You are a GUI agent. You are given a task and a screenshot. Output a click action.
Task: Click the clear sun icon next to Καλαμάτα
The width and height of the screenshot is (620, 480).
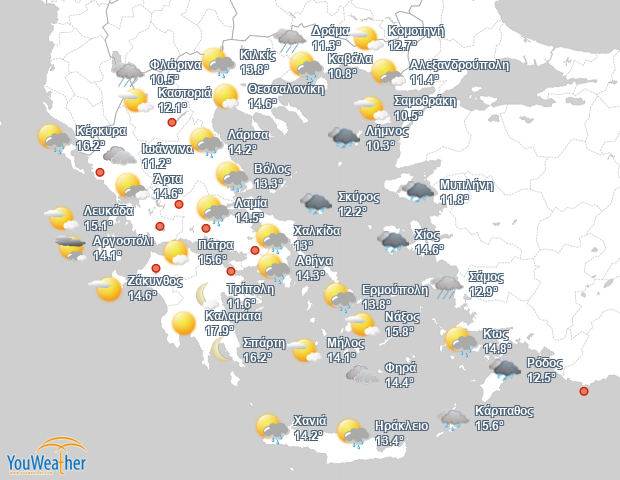[x=184, y=323]
